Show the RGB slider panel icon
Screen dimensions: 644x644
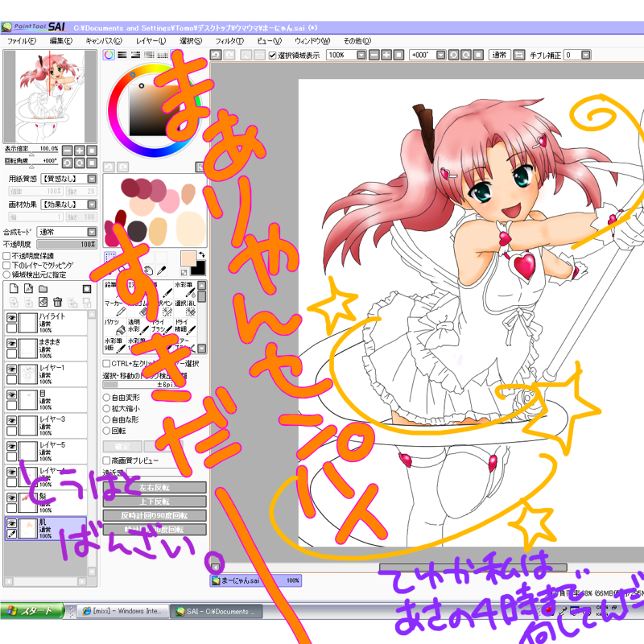[122, 55]
